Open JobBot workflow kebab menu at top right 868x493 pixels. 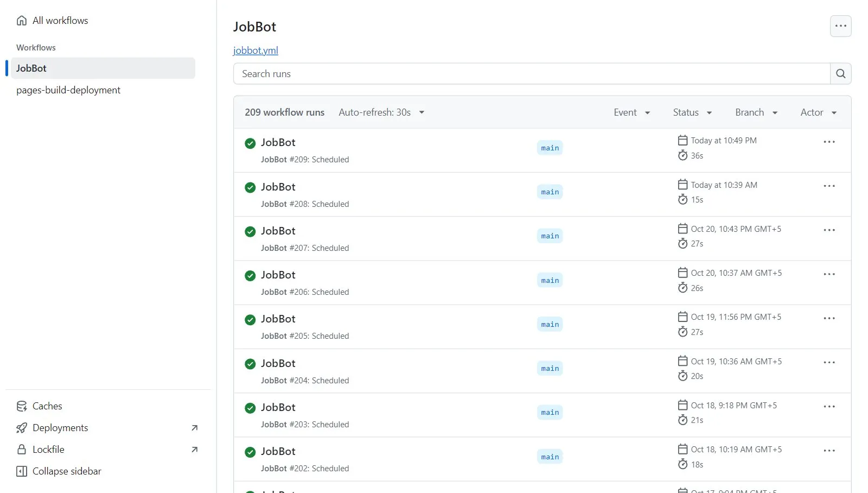(841, 26)
